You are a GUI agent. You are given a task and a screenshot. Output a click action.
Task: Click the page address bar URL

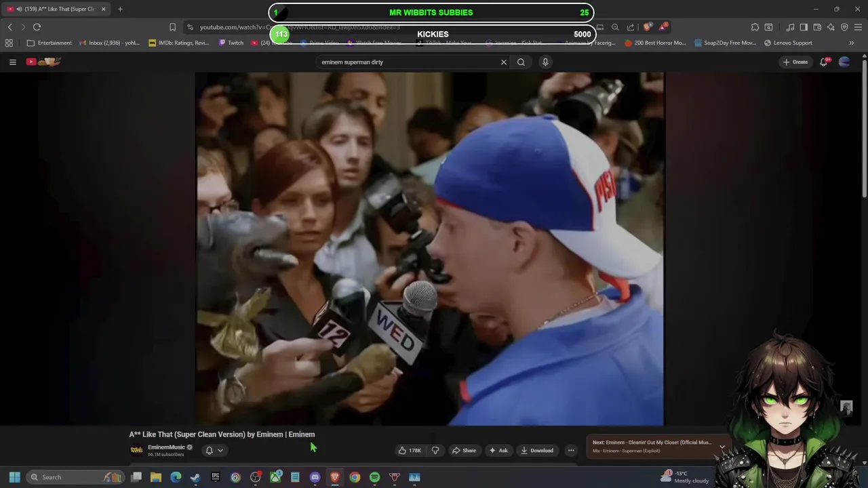(300, 27)
